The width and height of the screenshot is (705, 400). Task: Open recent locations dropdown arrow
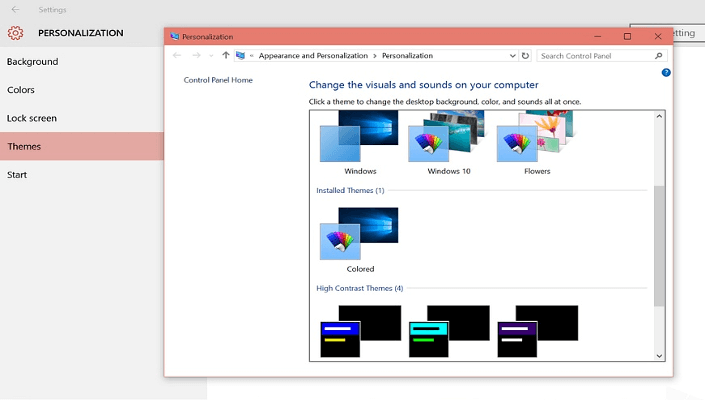pyautogui.click(x=211, y=56)
